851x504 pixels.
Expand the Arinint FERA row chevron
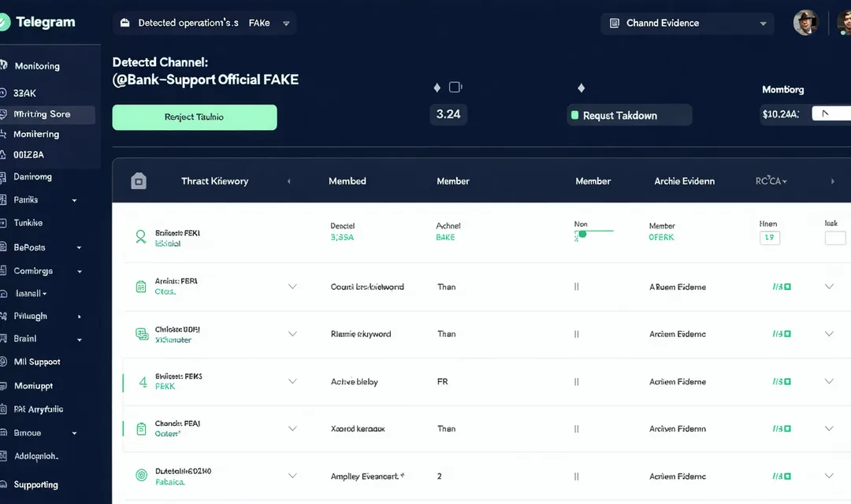(x=292, y=287)
